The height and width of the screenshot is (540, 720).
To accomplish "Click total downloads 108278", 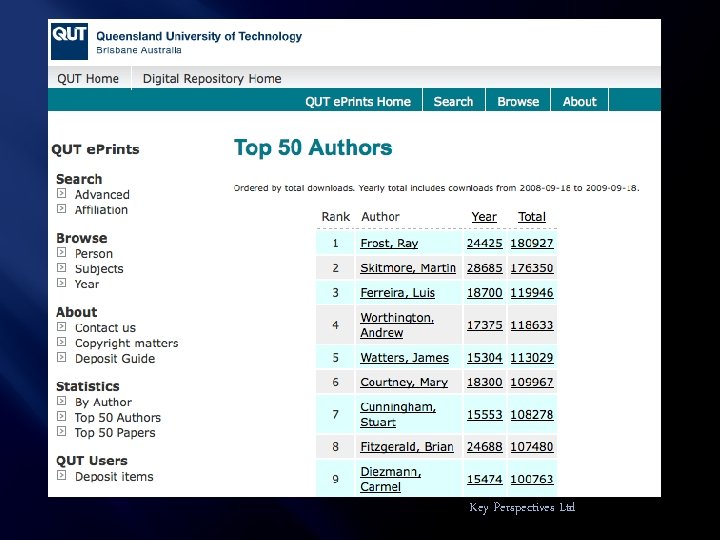I will coord(532,415).
